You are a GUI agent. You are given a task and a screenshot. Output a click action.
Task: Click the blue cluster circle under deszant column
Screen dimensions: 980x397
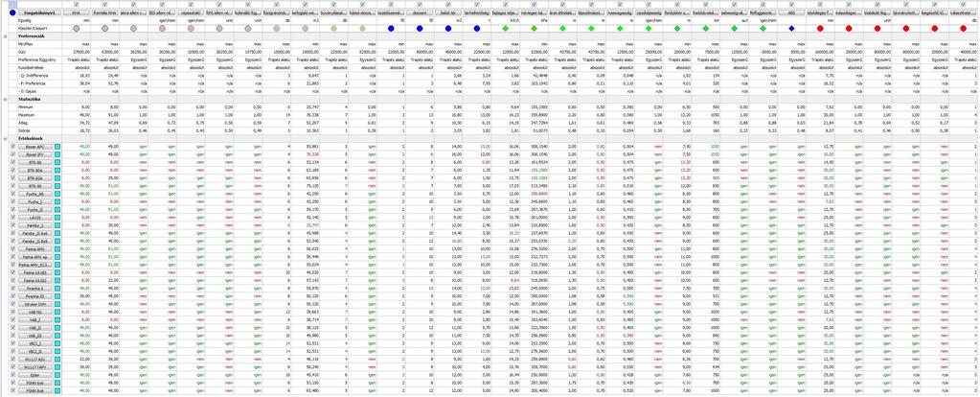[420, 29]
